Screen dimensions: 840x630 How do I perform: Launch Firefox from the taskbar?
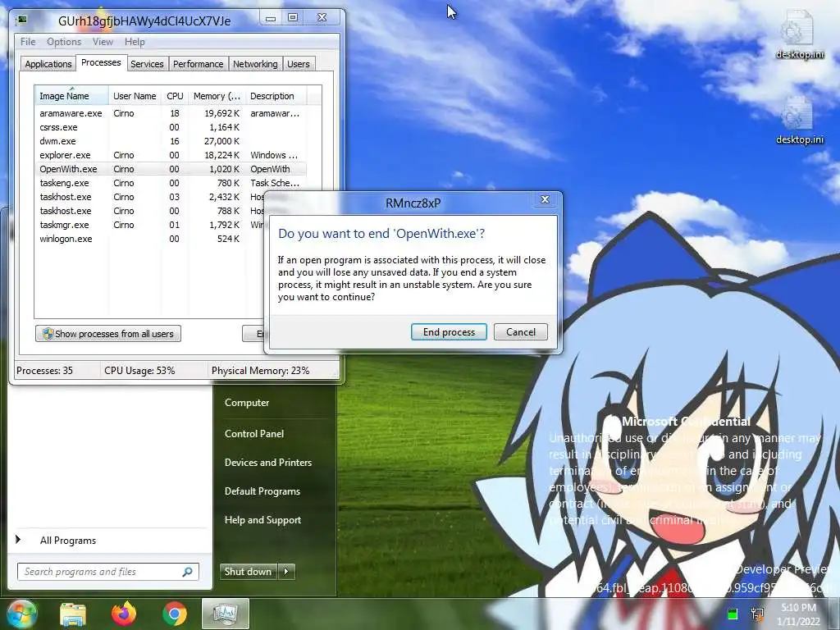point(124,614)
